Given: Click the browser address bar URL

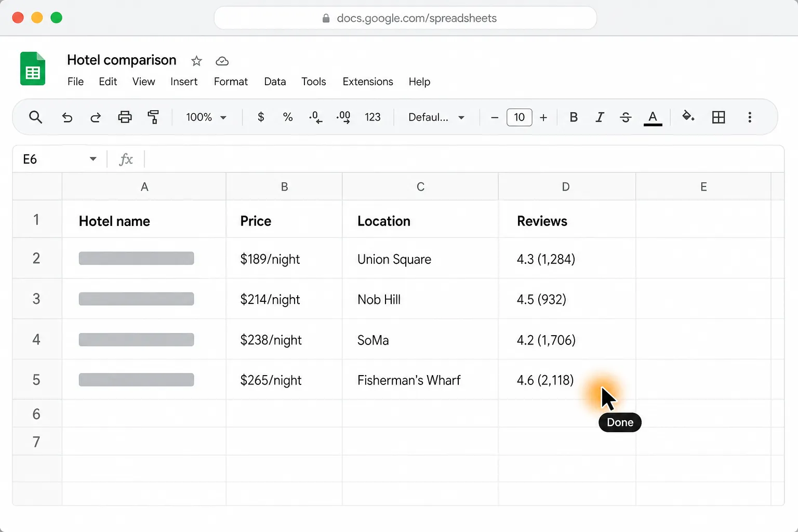Looking at the screenshot, I should click(405, 18).
